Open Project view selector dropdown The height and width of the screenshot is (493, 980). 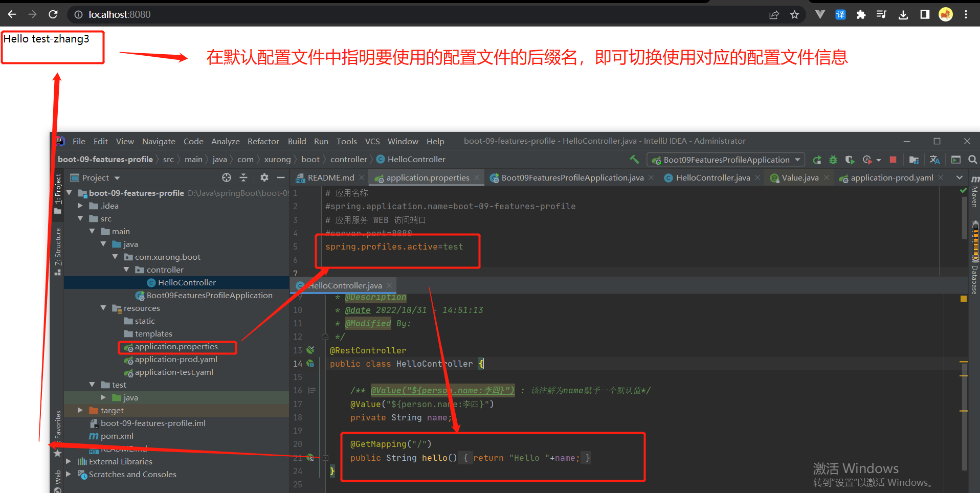[117, 178]
